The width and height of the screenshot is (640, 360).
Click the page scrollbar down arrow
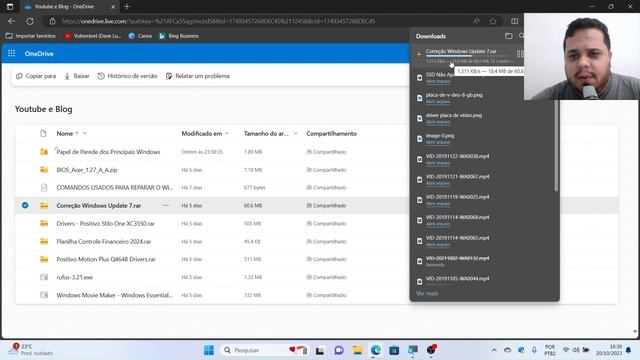pos(635,332)
